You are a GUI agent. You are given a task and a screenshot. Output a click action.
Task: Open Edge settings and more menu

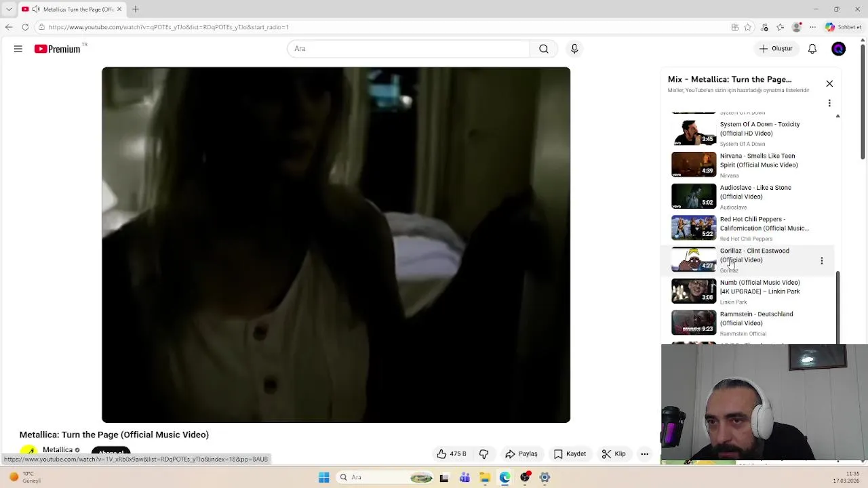[x=812, y=27]
